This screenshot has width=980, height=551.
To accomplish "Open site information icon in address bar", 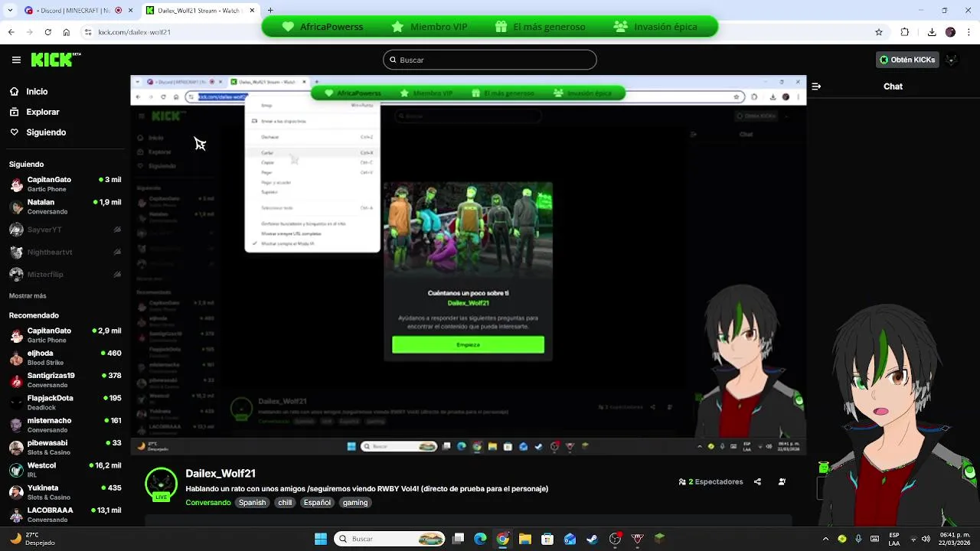I will click(x=89, y=32).
